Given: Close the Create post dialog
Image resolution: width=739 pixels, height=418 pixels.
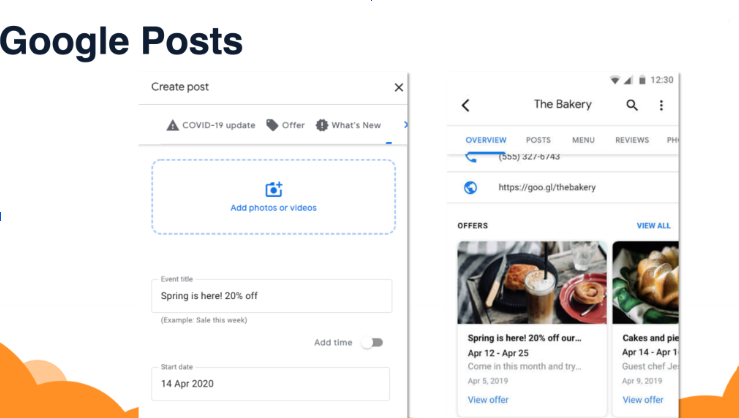Looking at the screenshot, I should click(x=399, y=87).
